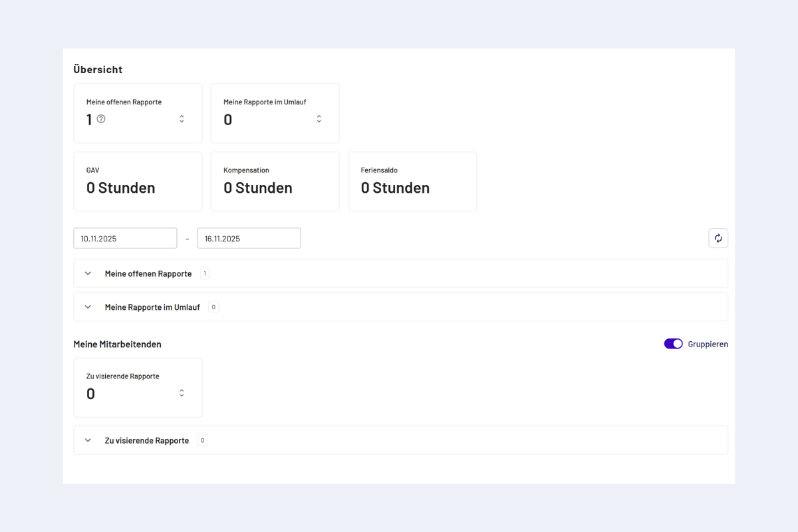Select the Kompensation hours card
798x532 pixels.
pyautogui.click(x=275, y=182)
